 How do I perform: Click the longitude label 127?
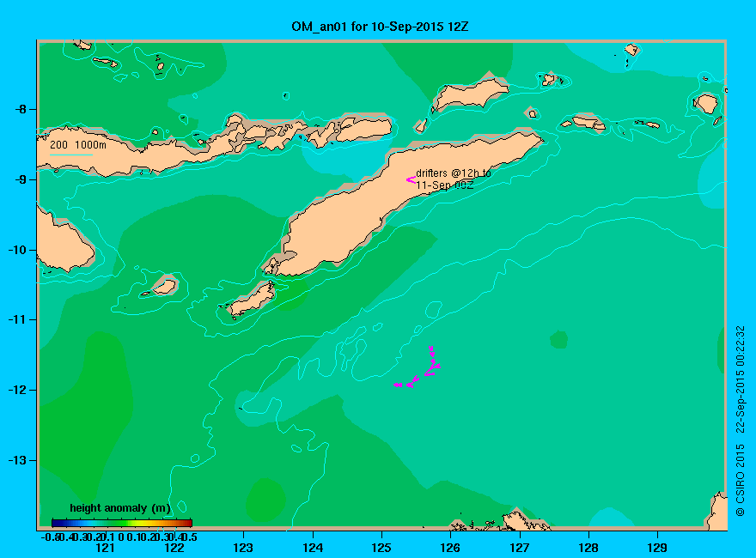coord(519,548)
